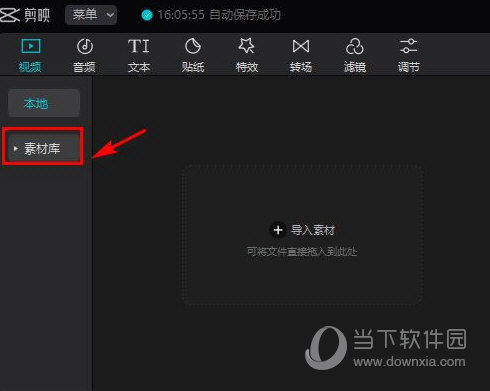Open the 贴纸 (Stickers) tab
Image resolution: width=490 pixels, height=391 pixels.
coord(193,55)
